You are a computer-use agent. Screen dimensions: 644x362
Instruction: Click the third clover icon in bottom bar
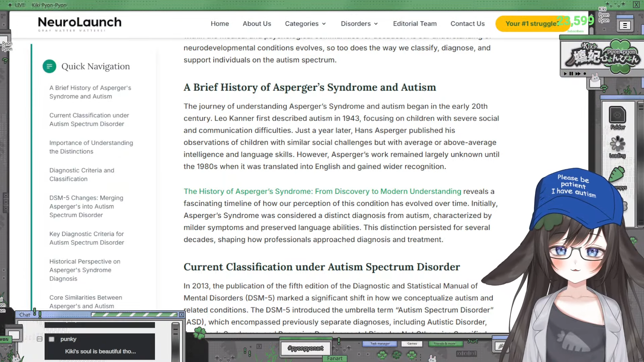point(412,354)
